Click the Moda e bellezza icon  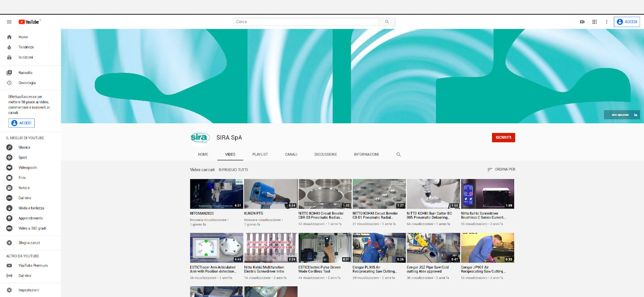pyautogui.click(x=9, y=208)
